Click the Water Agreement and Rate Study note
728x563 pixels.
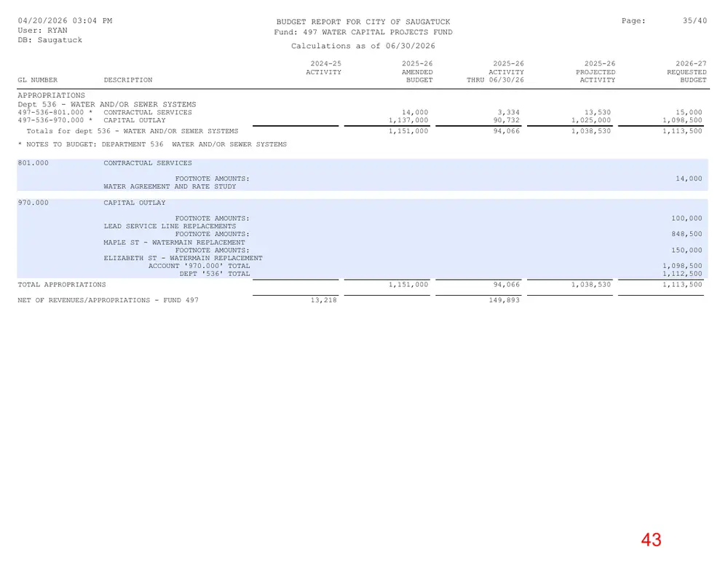pos(170,186)
